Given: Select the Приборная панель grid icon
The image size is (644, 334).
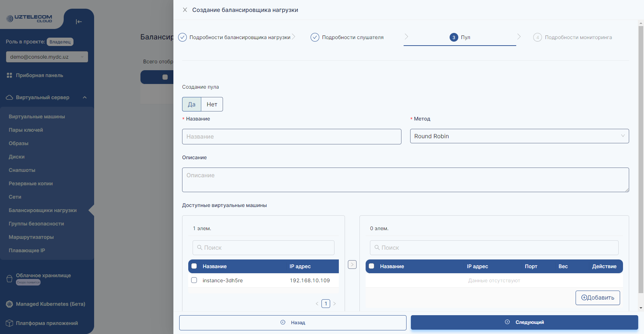Looking at the screenshot, I should (9, 75).
